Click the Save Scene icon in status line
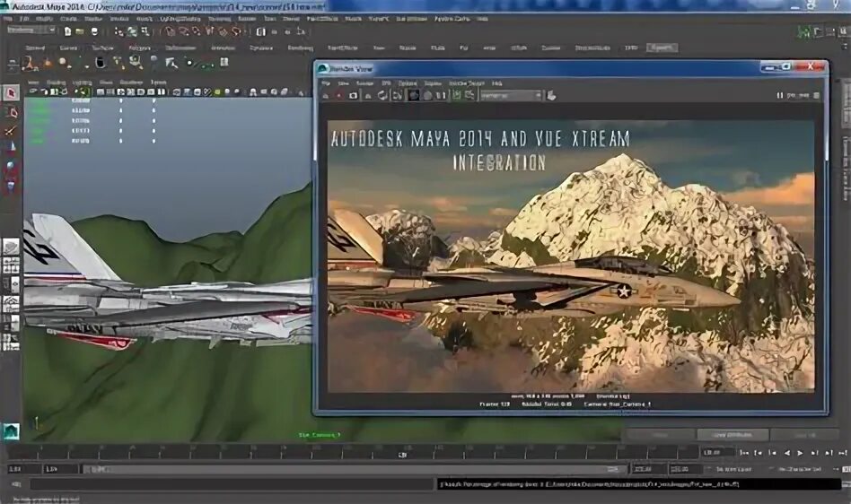 point(94,31)
